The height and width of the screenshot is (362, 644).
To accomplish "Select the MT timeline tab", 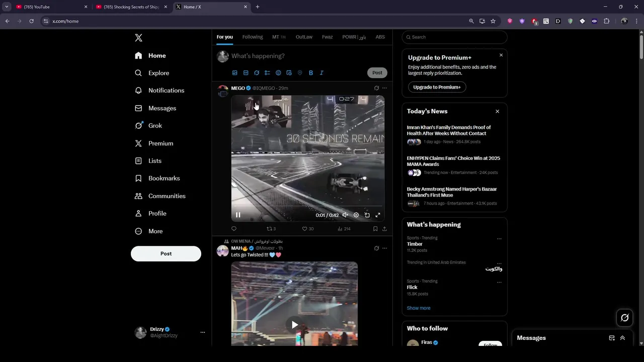I will pos(279,37).
